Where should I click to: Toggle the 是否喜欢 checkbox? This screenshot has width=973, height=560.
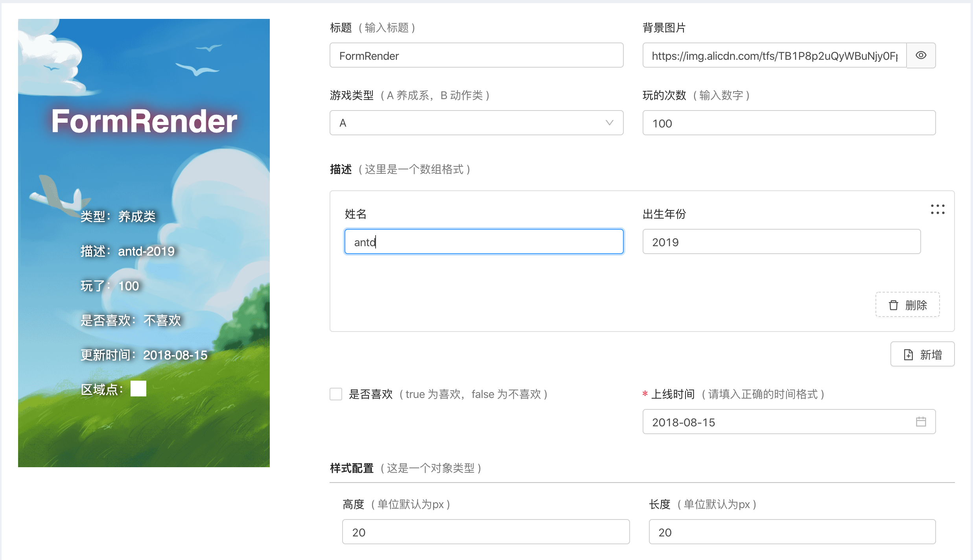point(336,394)
